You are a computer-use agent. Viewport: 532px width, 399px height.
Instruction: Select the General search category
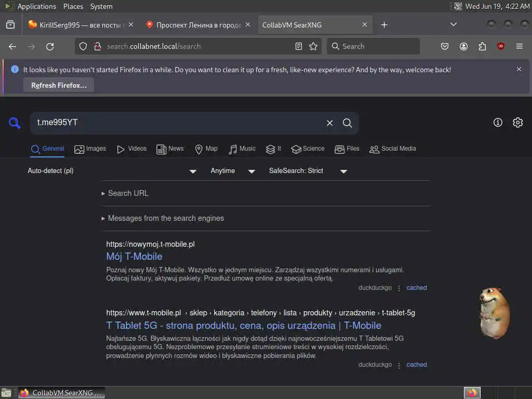(x=47, y=149)
